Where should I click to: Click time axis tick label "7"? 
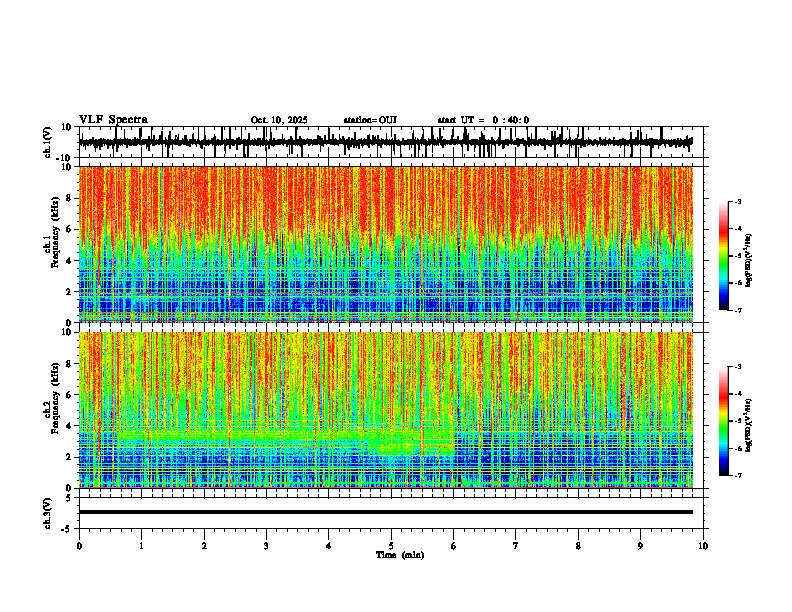516,546
